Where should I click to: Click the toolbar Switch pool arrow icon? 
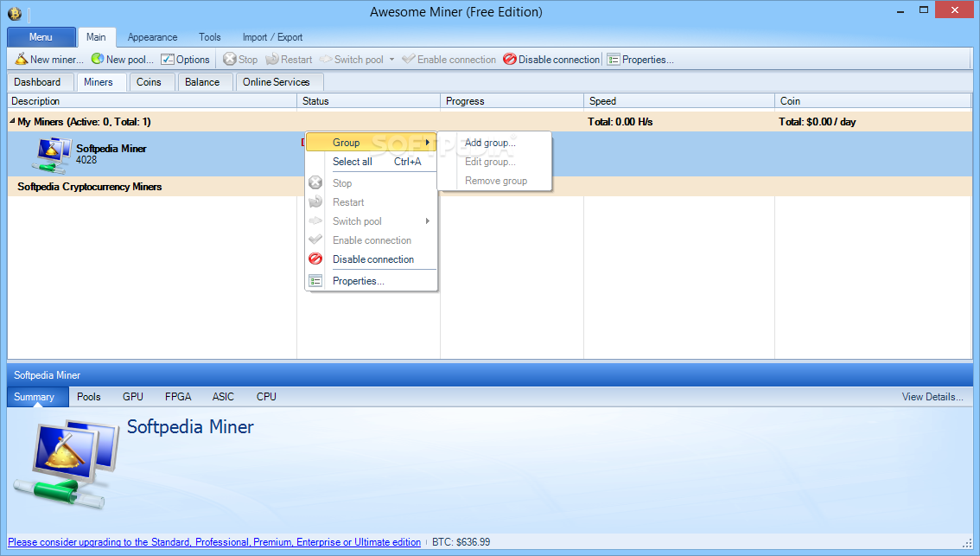point(326,60)
